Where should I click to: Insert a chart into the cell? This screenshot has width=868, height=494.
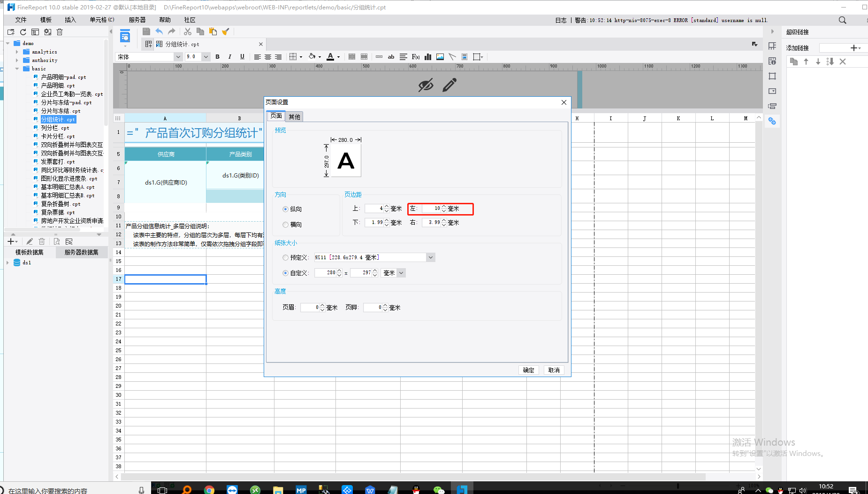[428, 57]
